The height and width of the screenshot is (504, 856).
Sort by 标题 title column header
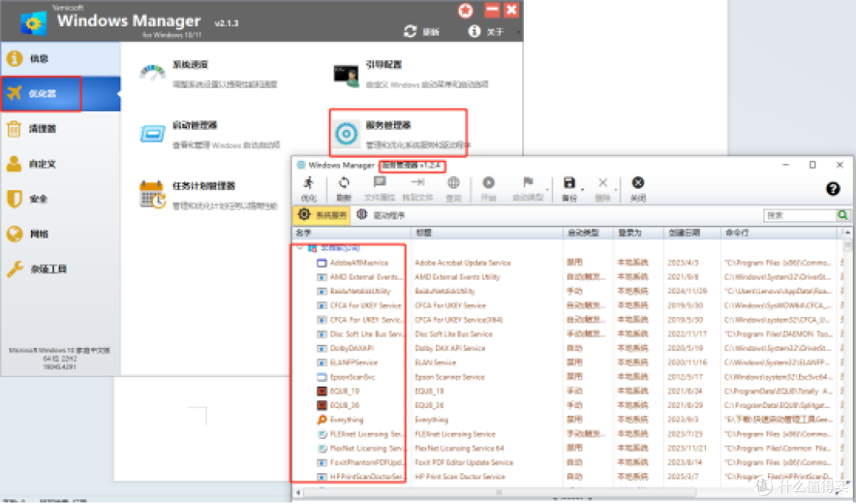(x=487, y=233)
